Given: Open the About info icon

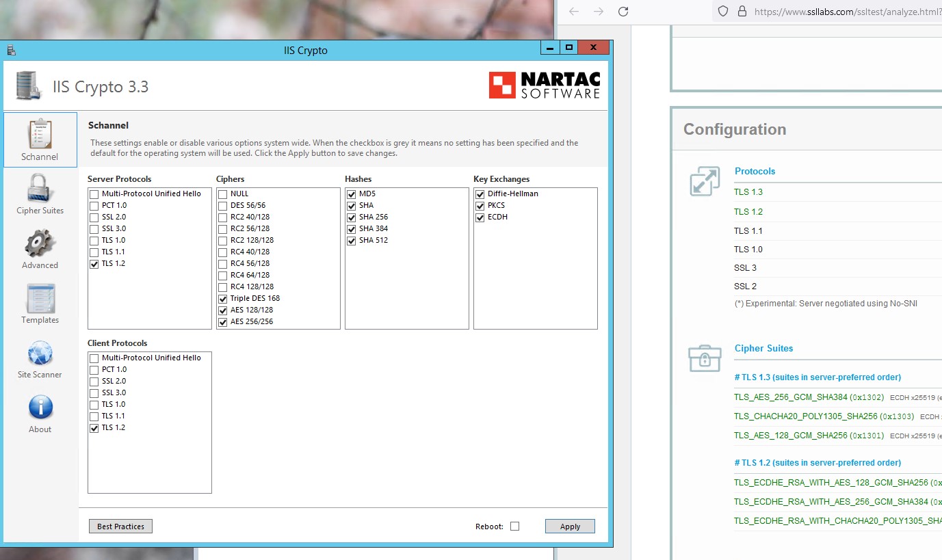Looking at the screenshot, I should (40, 408).
